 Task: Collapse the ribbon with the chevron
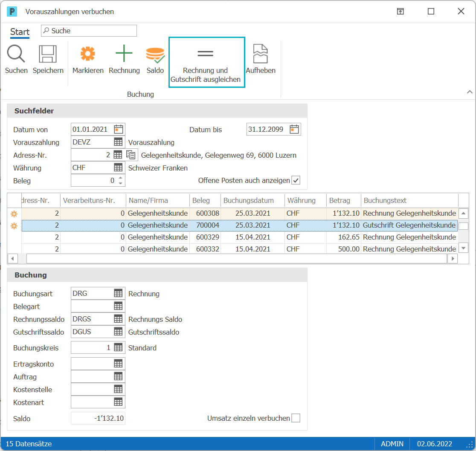pos(470,92)
